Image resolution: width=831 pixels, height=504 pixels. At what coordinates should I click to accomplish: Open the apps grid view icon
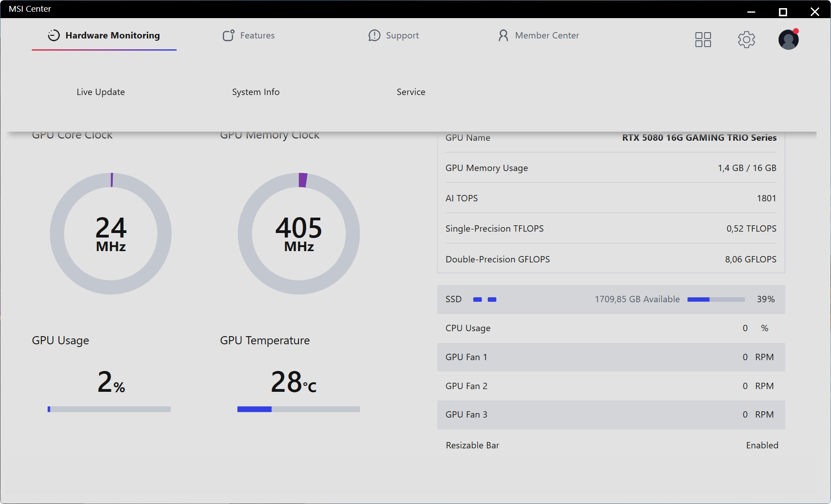[x=703, y=39]
